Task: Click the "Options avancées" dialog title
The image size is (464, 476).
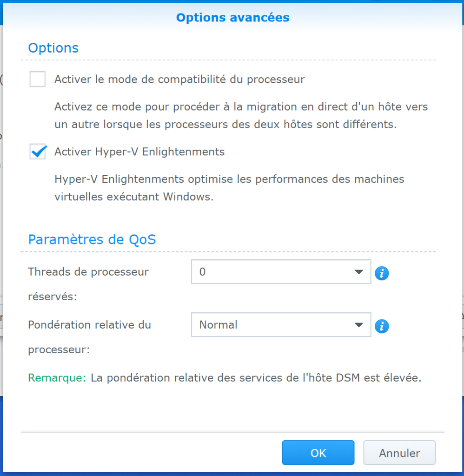Action: 232,18
